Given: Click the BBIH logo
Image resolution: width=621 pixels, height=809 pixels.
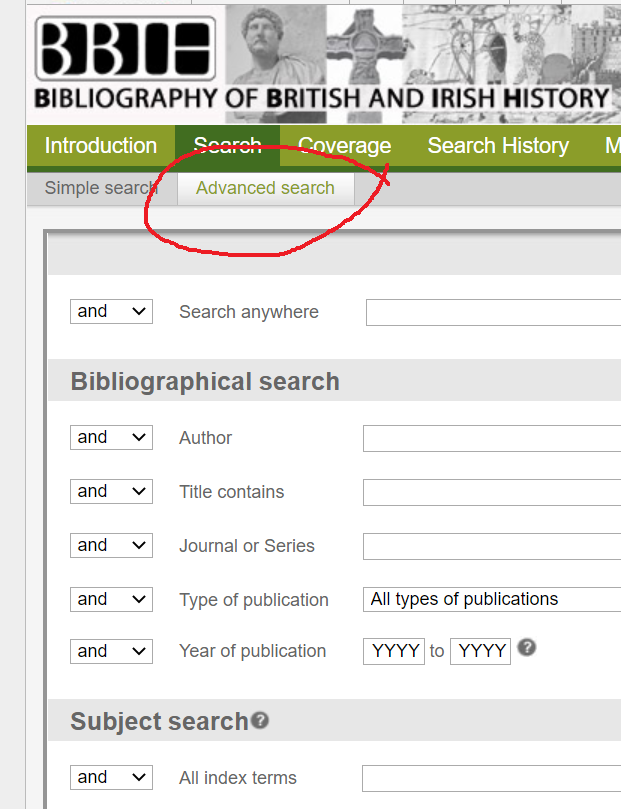Looking at the screenshot, I should coord(125,50).
